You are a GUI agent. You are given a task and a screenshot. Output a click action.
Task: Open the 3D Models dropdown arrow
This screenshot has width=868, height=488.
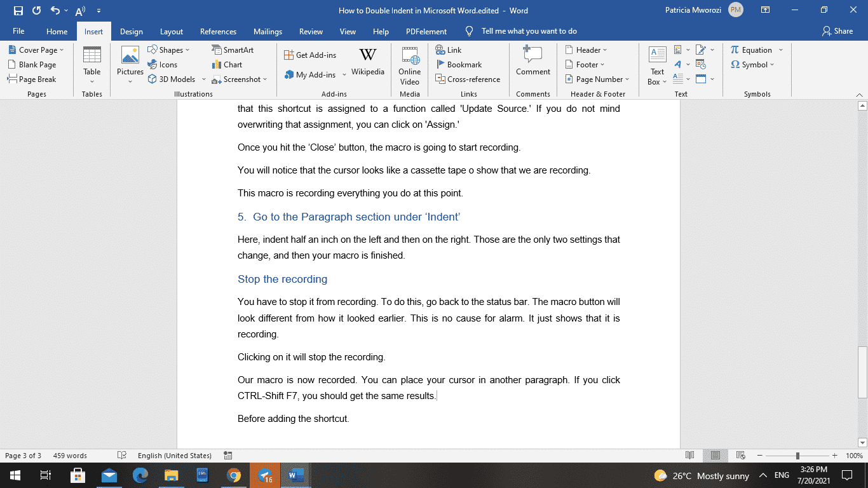[x=204, y=79]
